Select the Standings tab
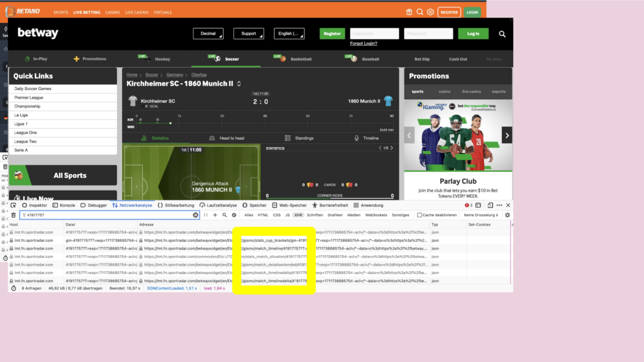This screenshot has width=644, height=362. click(299, 138)
